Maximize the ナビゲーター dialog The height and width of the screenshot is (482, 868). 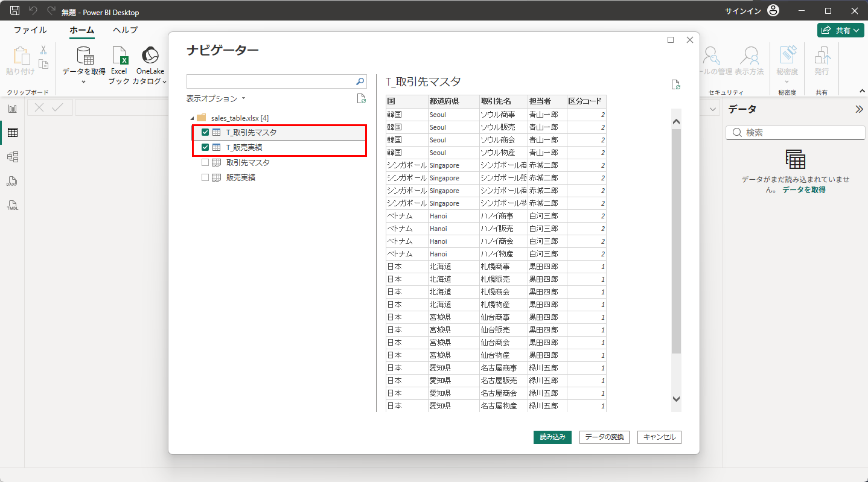pos(671,40)
